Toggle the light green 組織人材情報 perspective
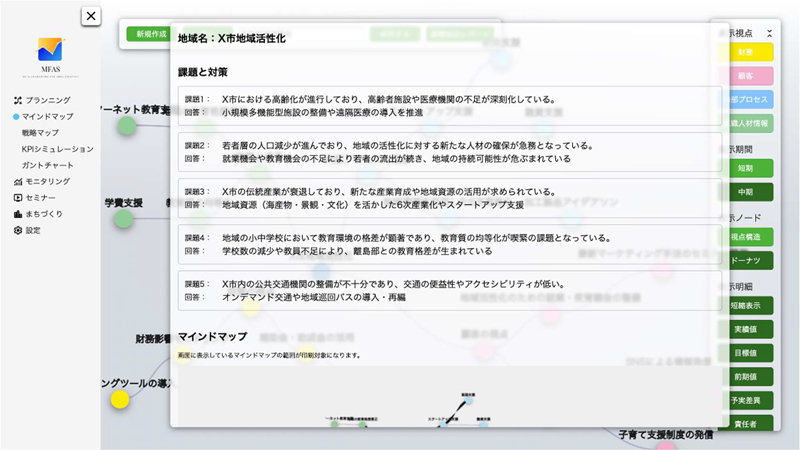 click(745, 123)
